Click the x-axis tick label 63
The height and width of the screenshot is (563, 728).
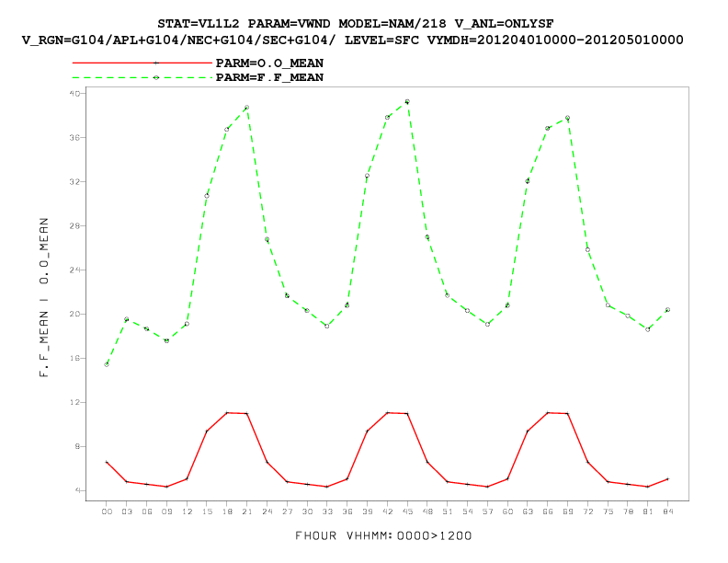[528, 511]
